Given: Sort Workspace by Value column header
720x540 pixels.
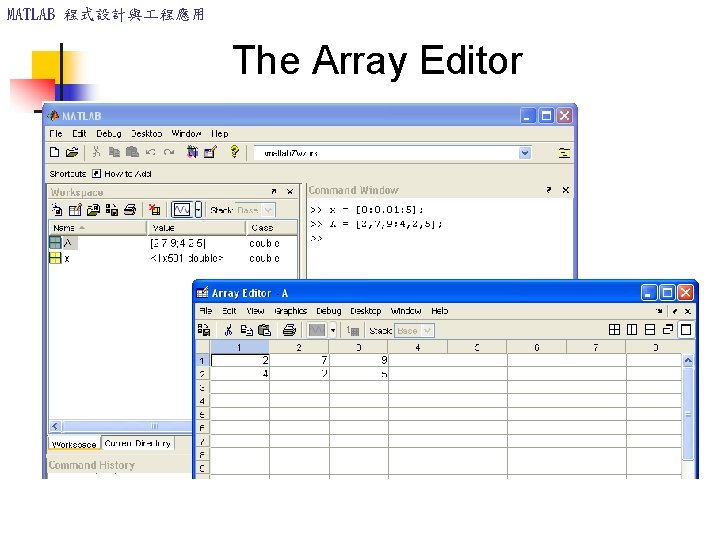Looking at the screenshot, I should (x=197, y=228).
